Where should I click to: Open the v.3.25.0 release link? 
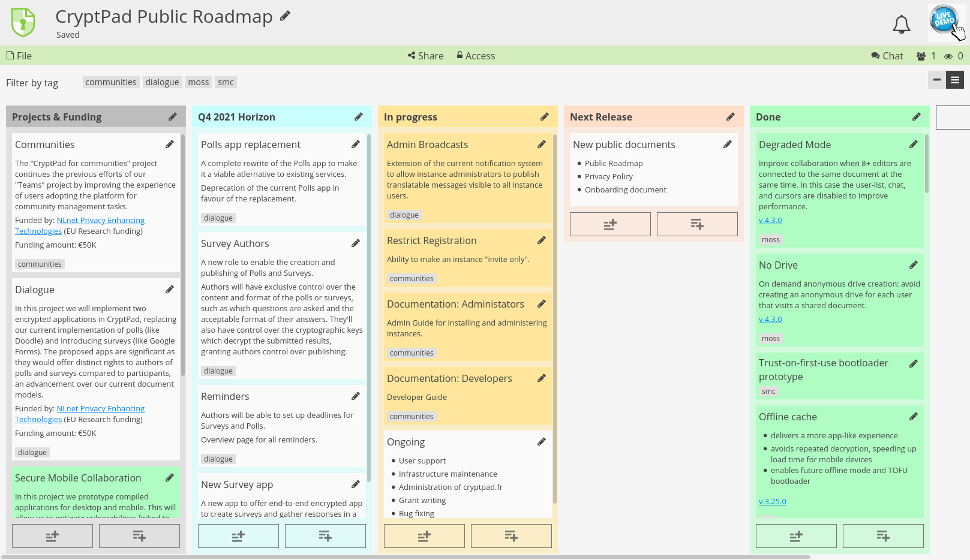point(772,501)
